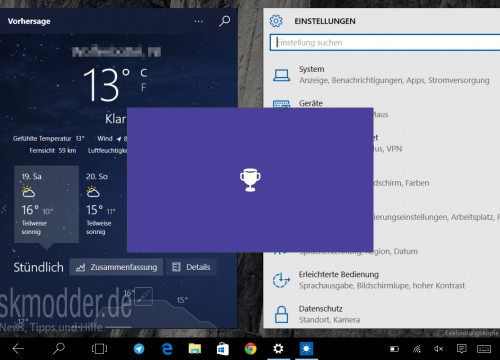This screenshot has width=500, height=360.
Task: Open the weather app more options ellipsis
Action: tap(199, 21)
